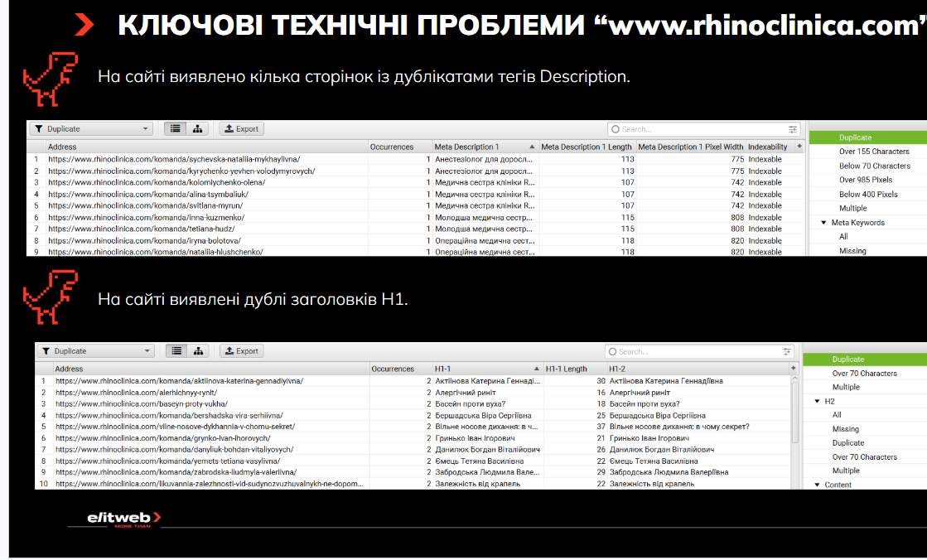The height and width of the screenshot is (560, 927).
Task: Sort by Meta Description 1 Length column
Action: tap(587, 147)
